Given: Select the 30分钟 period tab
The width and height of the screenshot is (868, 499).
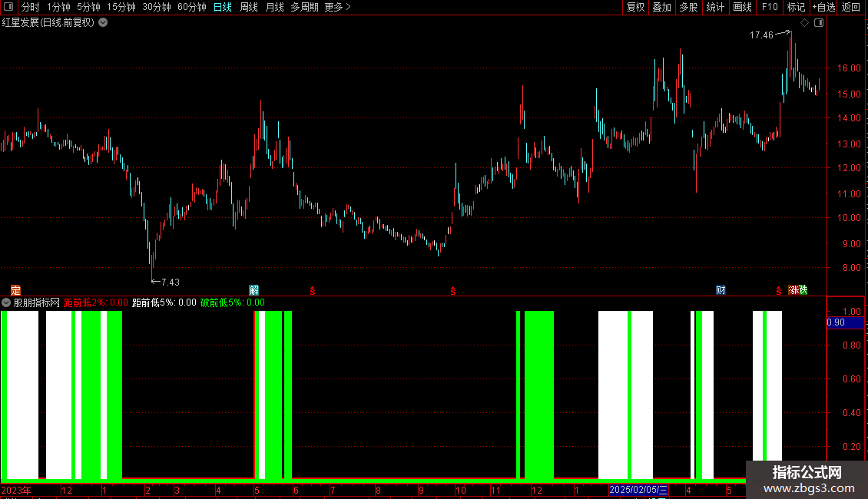Looking at the screenshot, I should [x=157, y=7].
